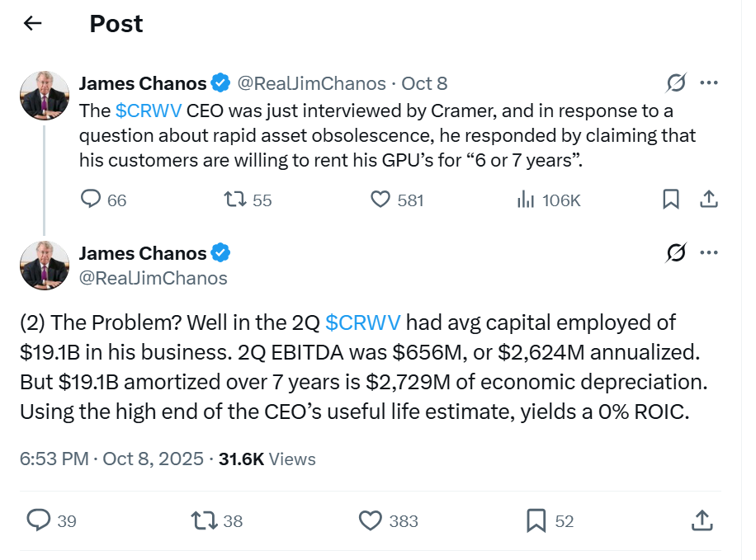Share the main post via bottom share icon
756x560 pixels.
click(x=701, y=520)
